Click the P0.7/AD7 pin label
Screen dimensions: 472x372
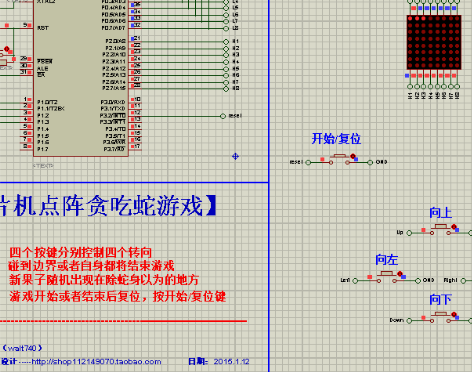pos(113,28)
